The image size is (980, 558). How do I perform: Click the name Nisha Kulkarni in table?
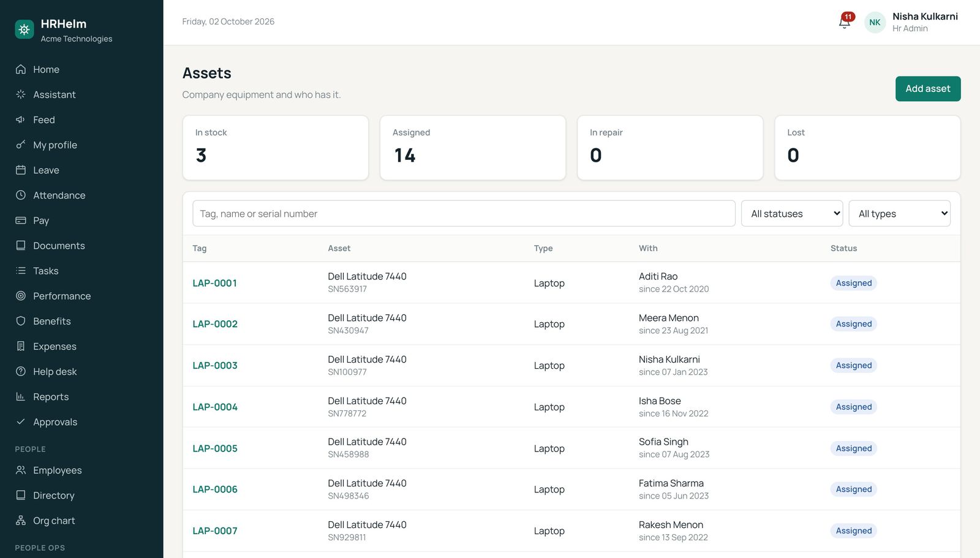point(669,360)
